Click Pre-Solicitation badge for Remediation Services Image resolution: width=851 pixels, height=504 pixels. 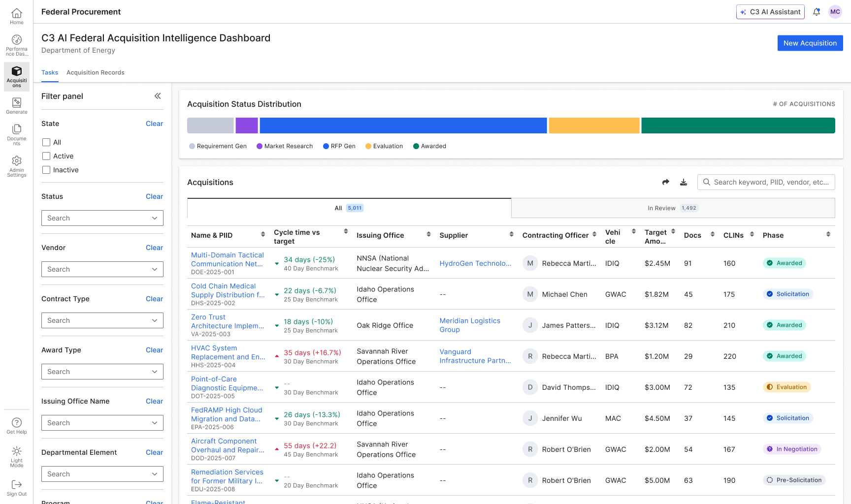(794, 480)
